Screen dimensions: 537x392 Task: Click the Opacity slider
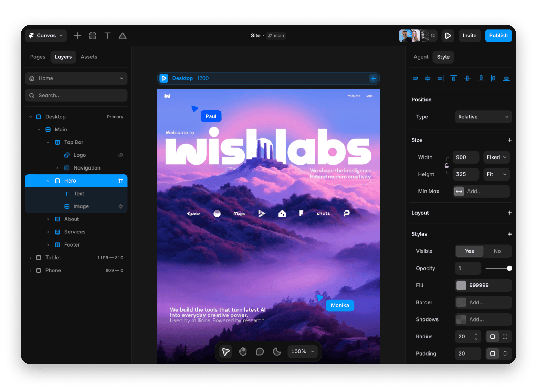click(x=498, y=268)
